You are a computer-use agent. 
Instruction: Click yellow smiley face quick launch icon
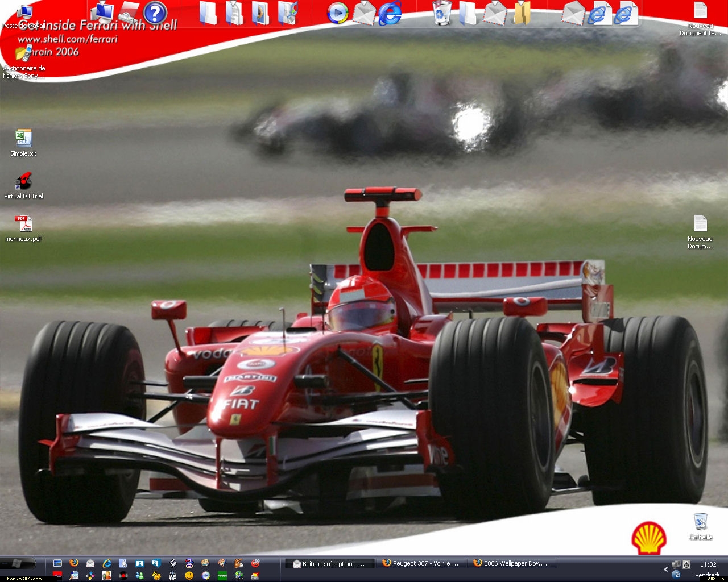coord(189,575)
